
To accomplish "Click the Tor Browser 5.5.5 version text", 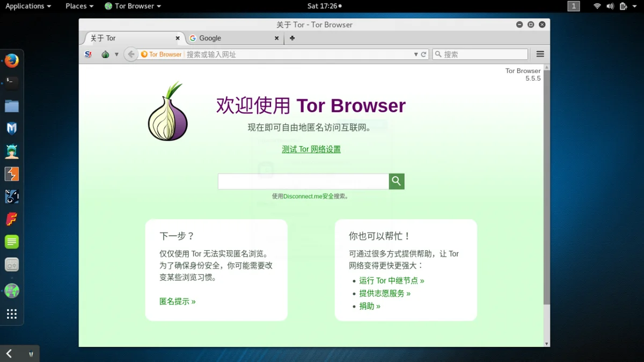I will point(523,75).
